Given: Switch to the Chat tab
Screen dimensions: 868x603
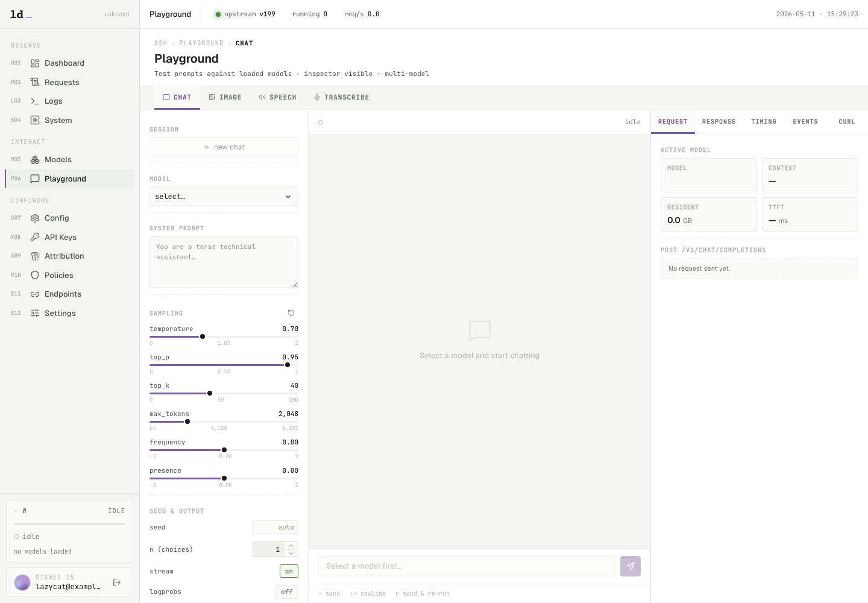Looking at the screenshot, I should pyautogui.click(x=177, y=97).
